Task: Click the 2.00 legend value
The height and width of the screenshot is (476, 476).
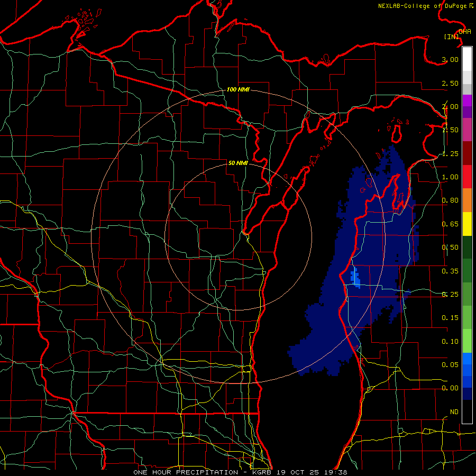Action: [x=450, y=106]
